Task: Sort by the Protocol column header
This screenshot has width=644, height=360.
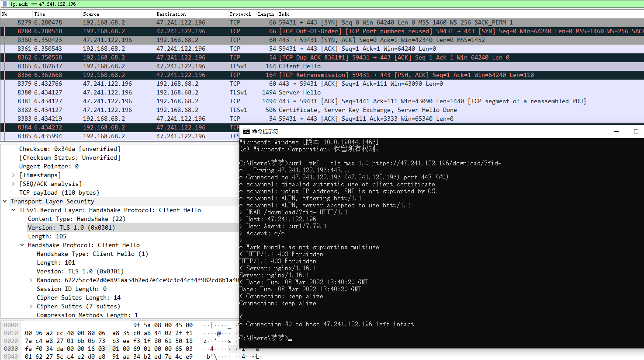Action: [x=240, y=14]
